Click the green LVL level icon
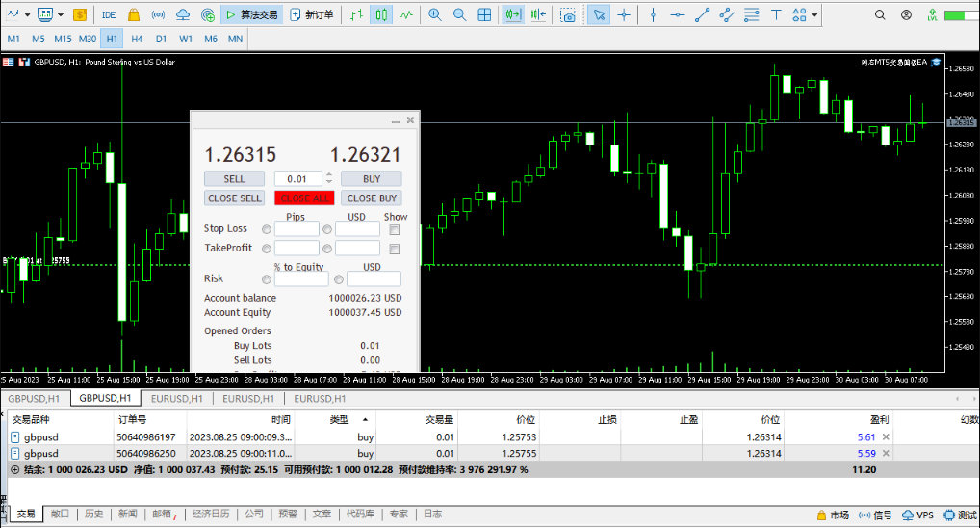 pyautogui.click(x=933, y=14)
